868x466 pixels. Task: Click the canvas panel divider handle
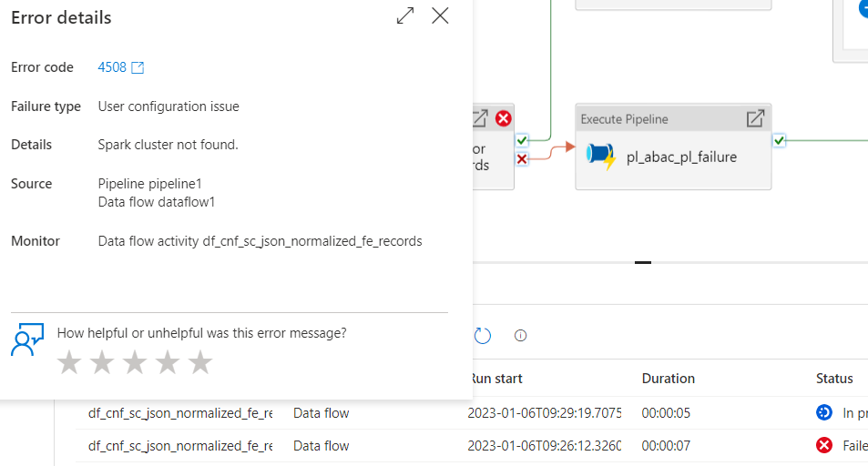643,262
